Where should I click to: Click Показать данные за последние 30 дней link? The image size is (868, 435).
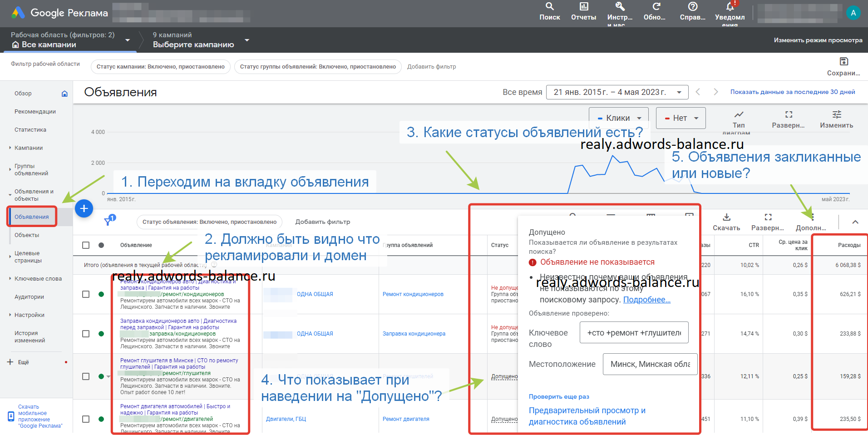pyautogui.click(x=792, y=92)
